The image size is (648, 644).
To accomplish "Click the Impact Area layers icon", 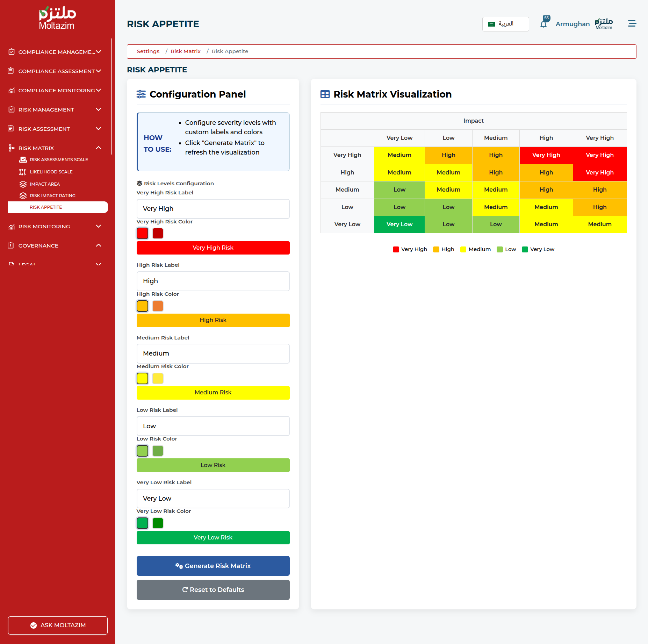I will (23, 184).
